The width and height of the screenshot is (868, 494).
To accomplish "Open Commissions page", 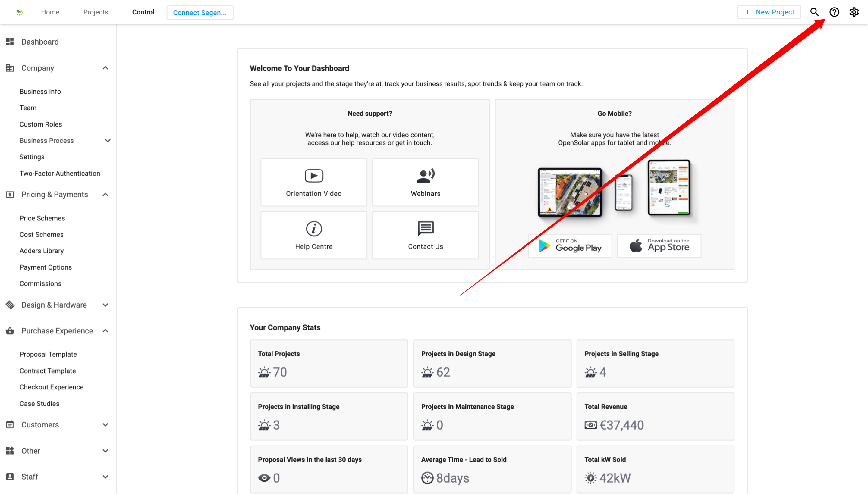I will (40, 284).
